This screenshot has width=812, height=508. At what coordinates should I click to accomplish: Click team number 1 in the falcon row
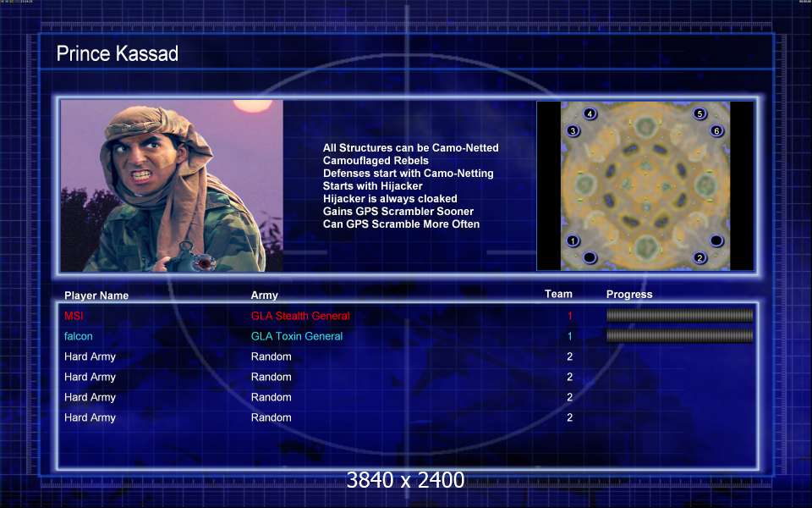pos(569,336)
